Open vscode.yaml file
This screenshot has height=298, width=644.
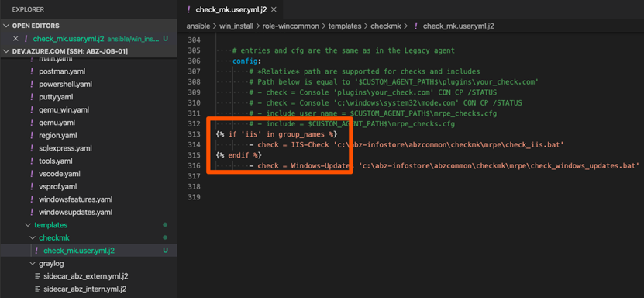coord(59,174)
